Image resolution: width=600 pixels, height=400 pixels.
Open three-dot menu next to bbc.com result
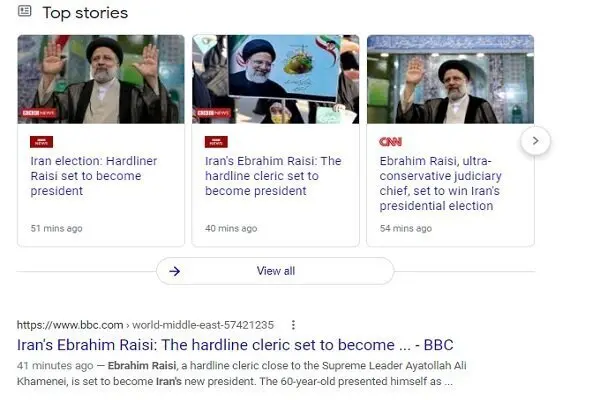coord(293,325)
